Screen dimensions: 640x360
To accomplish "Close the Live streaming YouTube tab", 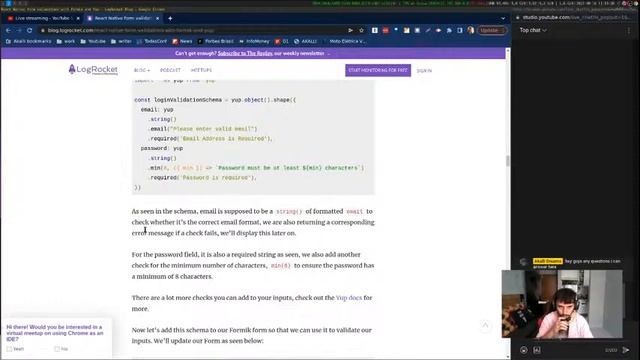I will [x=78, y=18].
